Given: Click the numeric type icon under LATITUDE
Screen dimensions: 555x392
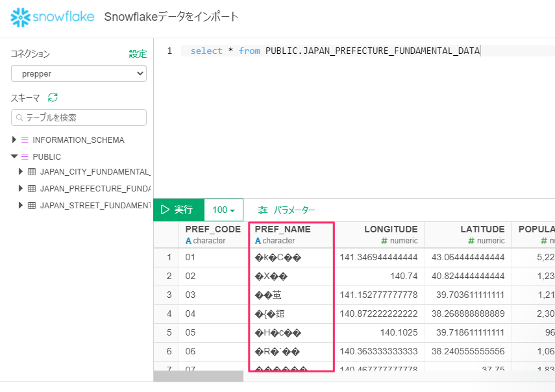Looking at the screenshot, I should coord(471,241).
